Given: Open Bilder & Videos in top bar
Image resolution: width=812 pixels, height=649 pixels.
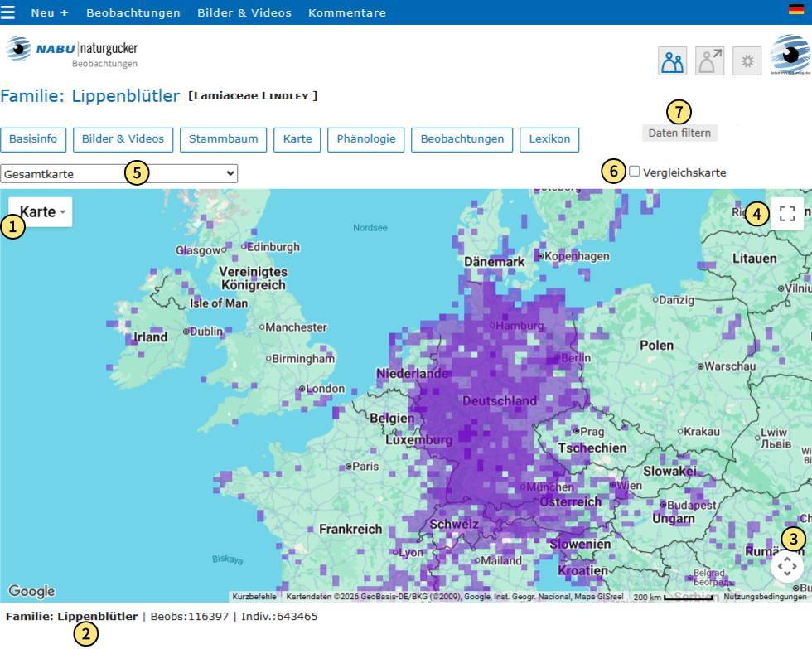Looking at the screenshot, I should pos(244,12).
